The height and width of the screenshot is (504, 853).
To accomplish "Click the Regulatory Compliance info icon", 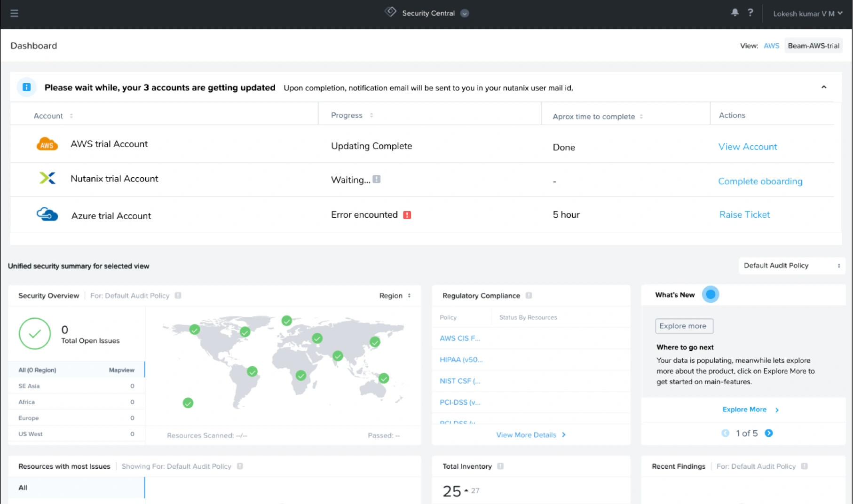I will click(529, 296).
